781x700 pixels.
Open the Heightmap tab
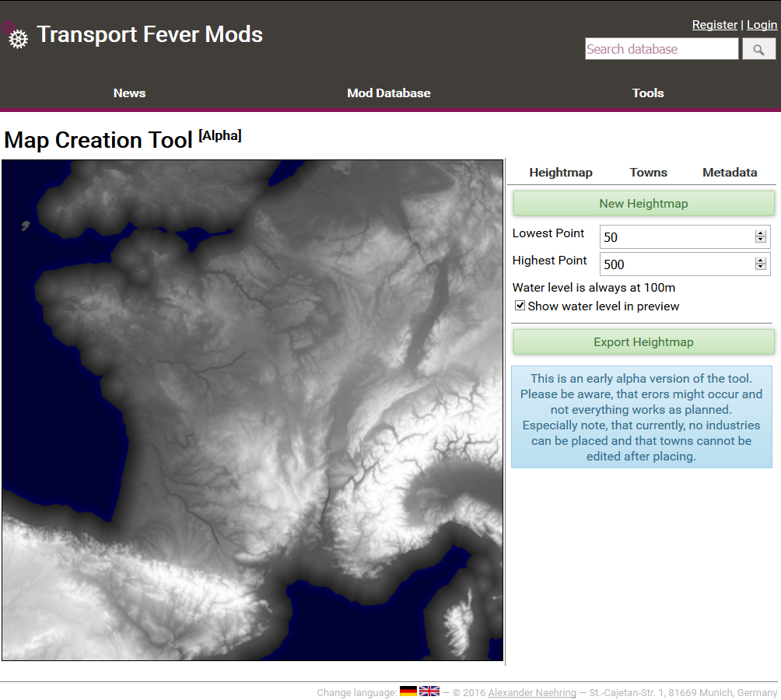(561, 173)
